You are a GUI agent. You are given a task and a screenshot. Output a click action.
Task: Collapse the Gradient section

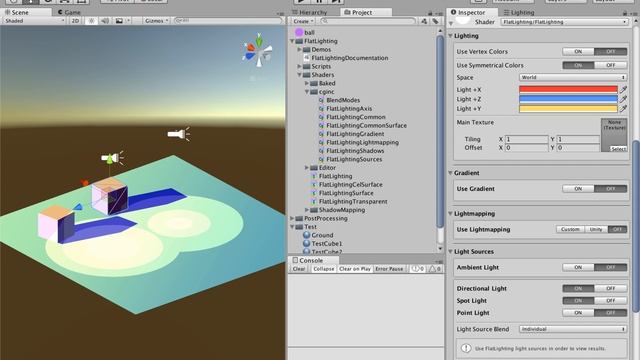(451, 173)
